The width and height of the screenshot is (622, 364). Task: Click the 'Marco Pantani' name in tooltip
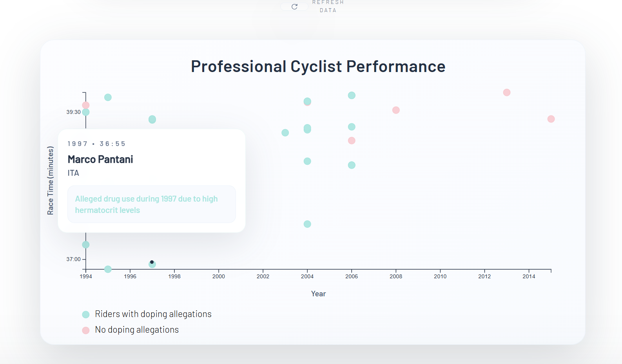click(x=100, y=159)
